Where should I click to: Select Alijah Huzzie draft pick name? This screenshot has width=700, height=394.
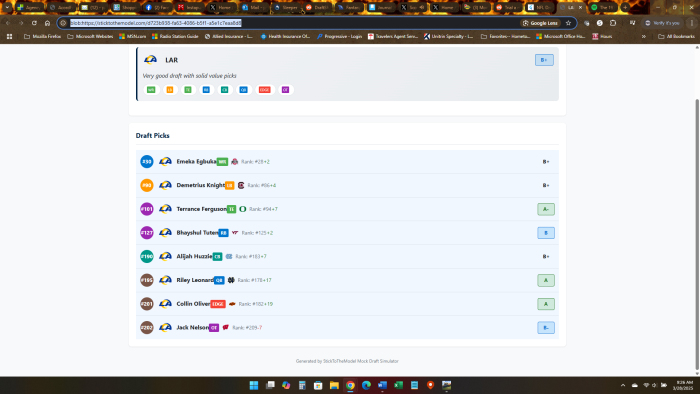coord(194,256)
